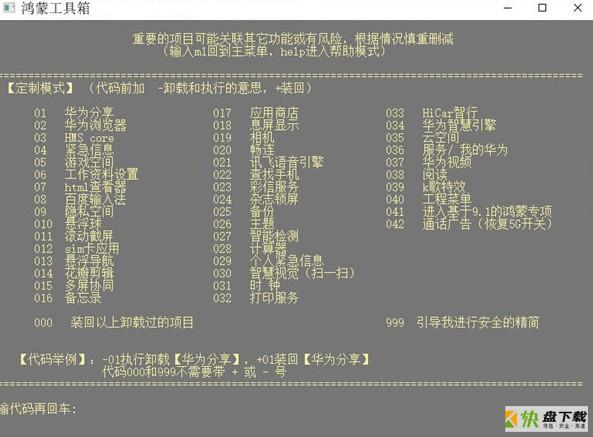The width and height of the screenshot is (593, 437).
Task: Select the 030 智慧视觉 (扫一扫) entry
Action: [284, 273]
